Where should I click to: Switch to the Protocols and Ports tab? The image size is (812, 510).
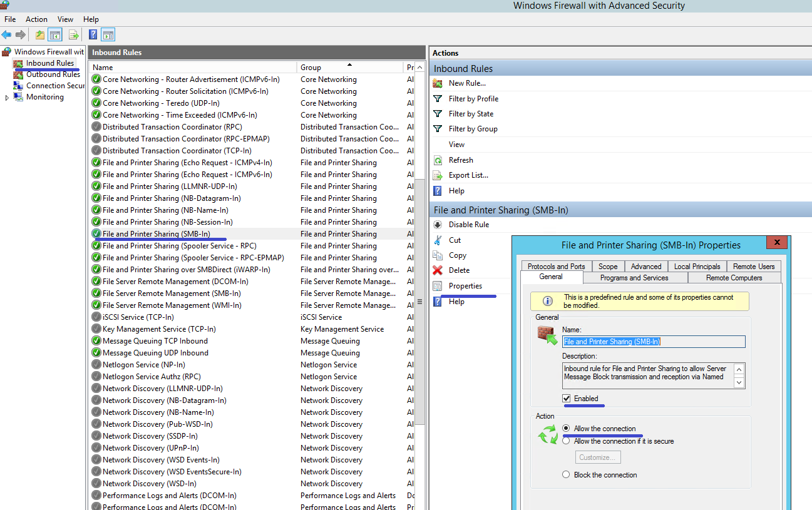click(556, 267)
